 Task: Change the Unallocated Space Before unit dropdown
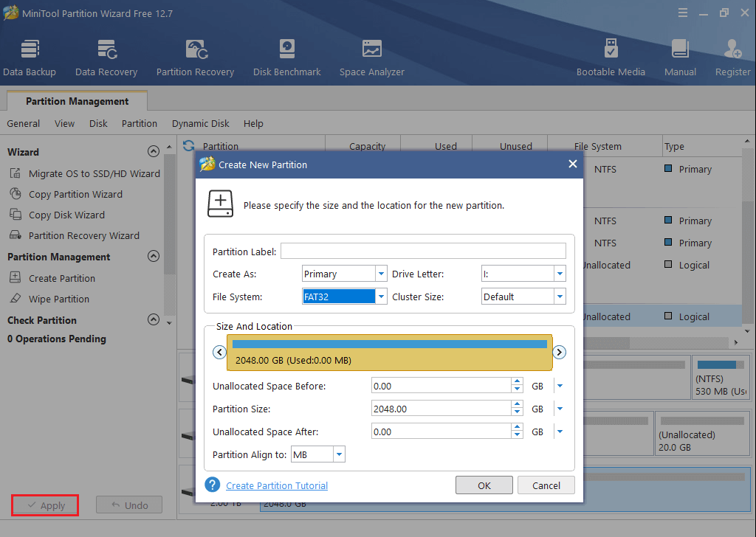pyautogui.click(x=560, y=386)
